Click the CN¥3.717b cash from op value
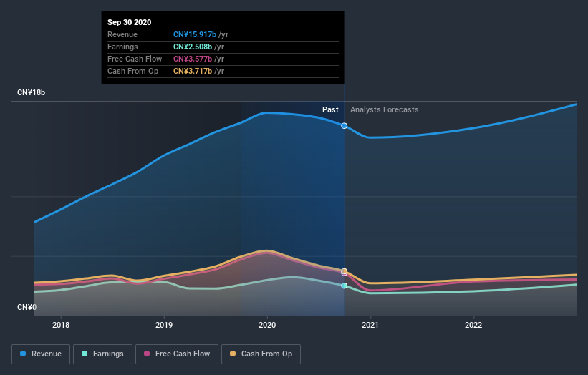This screenshot has height=375, width=588. tap(193, 71)
